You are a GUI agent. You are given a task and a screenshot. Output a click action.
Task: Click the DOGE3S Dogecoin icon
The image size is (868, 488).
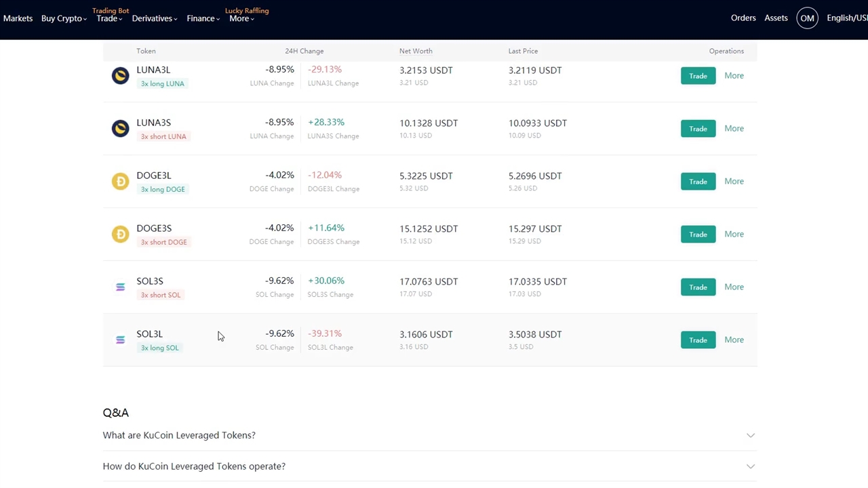120,235
